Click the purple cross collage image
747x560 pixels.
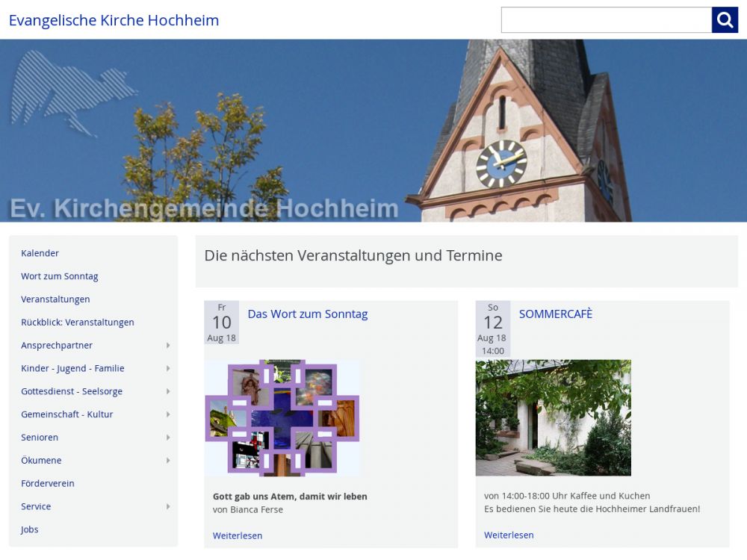[282, 418]
